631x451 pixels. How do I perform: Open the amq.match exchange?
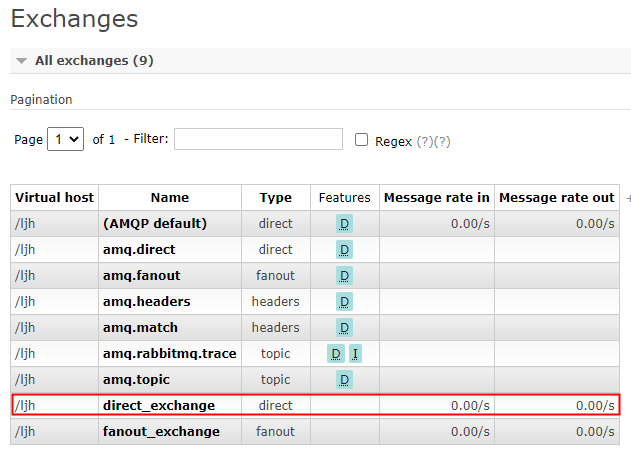click(x=140, y=327)
